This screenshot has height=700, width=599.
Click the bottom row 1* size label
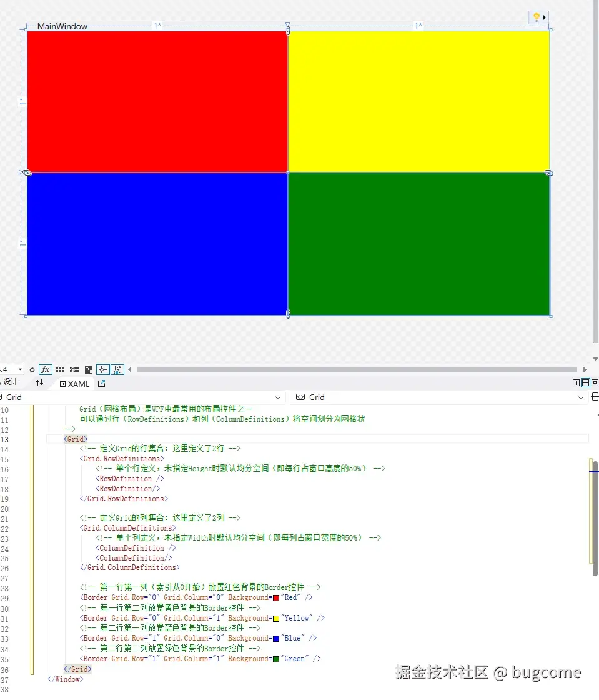pyautogui.click(x=22, y=243)
